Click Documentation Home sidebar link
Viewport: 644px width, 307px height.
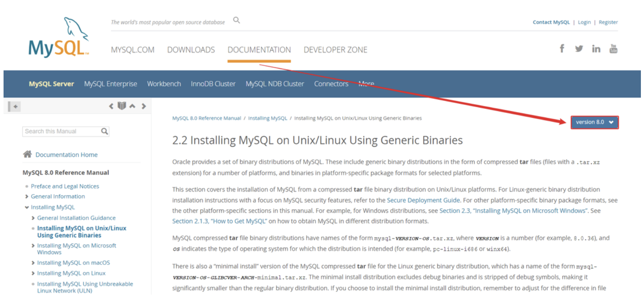click(x=67, y=155)
